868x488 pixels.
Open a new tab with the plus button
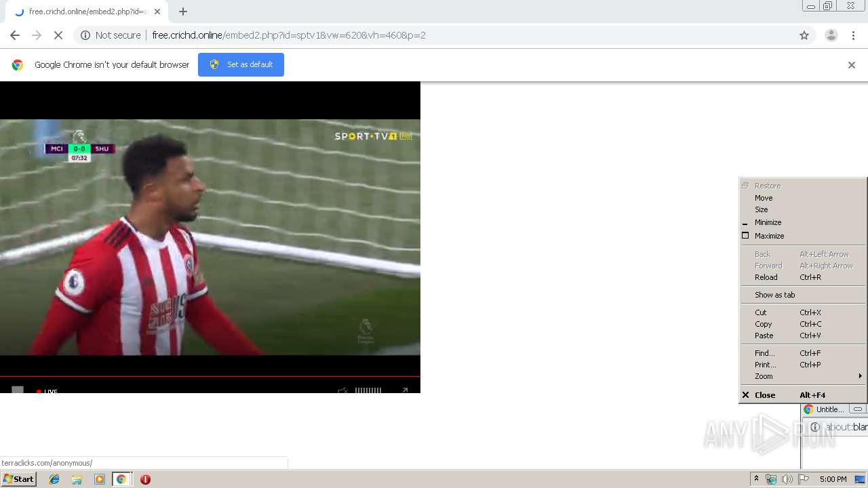click(183, 12)
